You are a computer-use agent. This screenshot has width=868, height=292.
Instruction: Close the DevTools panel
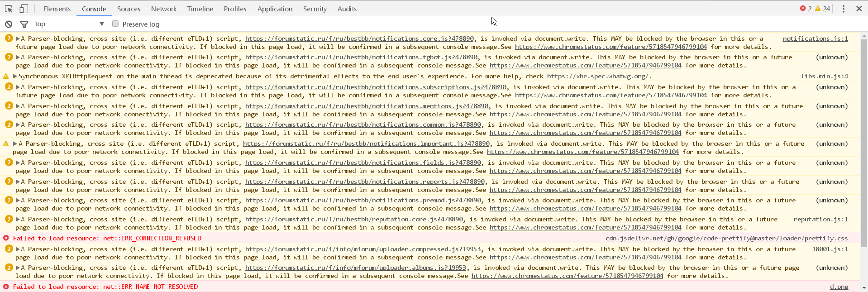pyautogui.click(x=859, y=9)
